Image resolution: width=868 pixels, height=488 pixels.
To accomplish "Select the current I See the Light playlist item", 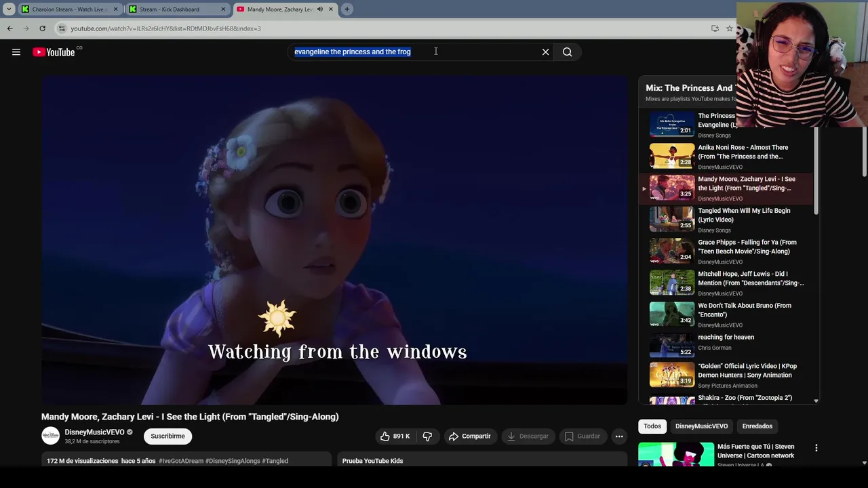I will (726, 188).
